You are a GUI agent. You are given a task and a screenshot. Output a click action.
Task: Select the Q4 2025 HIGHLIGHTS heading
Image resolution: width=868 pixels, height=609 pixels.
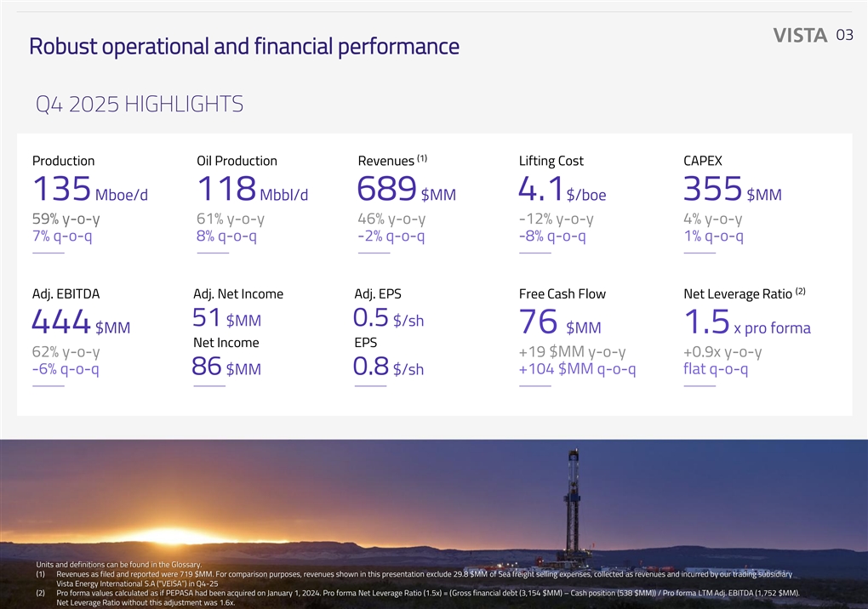pyautogui.click(x=139, y=105)
